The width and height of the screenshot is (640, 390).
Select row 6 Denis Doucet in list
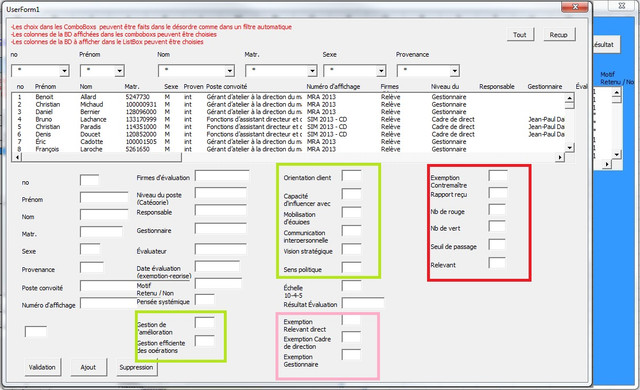(x=288, y=134)
